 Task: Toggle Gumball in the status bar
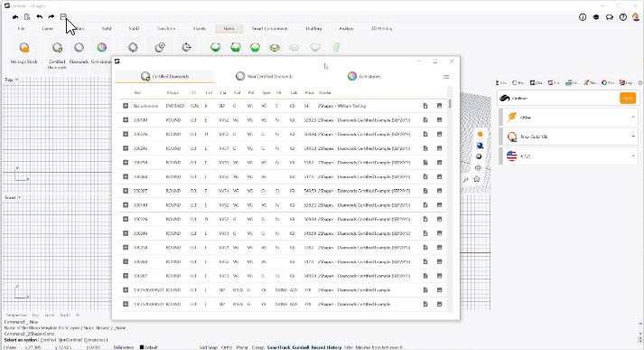click(300, 347)
